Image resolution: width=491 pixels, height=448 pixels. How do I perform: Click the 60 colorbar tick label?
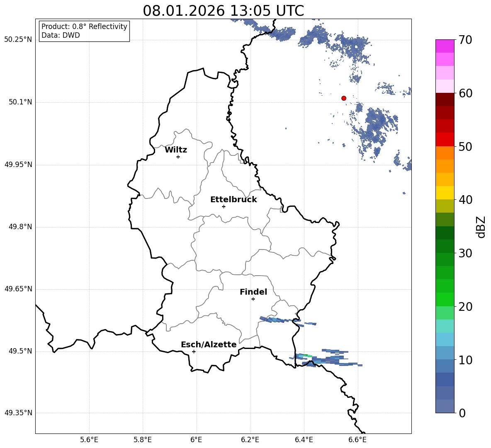click(465, 93)
